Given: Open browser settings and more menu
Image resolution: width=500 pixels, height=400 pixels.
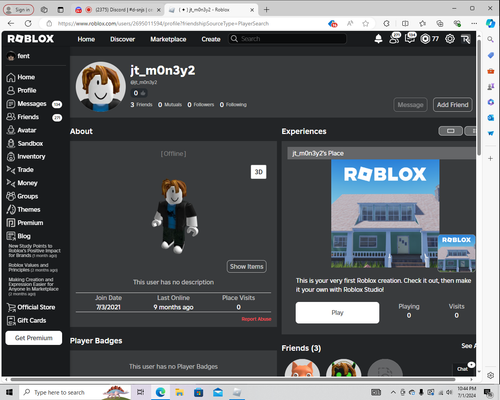Looking at the screenshot, I should tap(474, 23).
